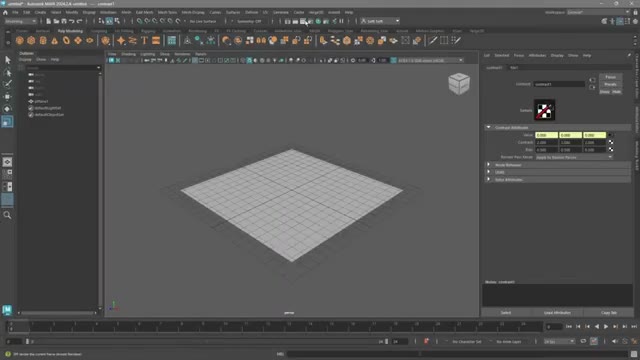Click the New Scene icon in status line
The image size is (640, 360).
(49, 21)
